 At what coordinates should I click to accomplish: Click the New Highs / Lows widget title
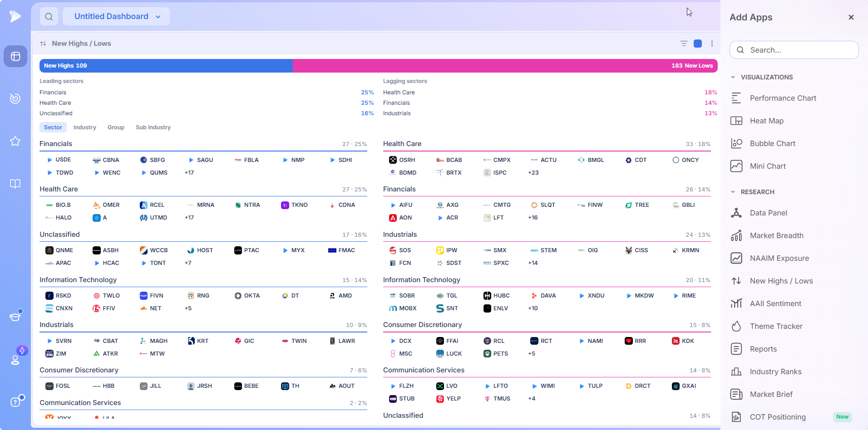click(81, 44)
